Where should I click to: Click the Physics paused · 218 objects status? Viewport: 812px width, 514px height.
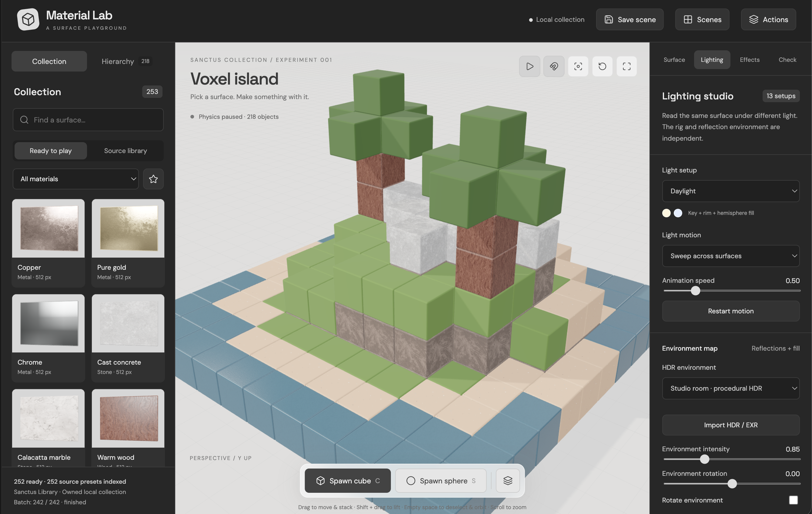235,117
